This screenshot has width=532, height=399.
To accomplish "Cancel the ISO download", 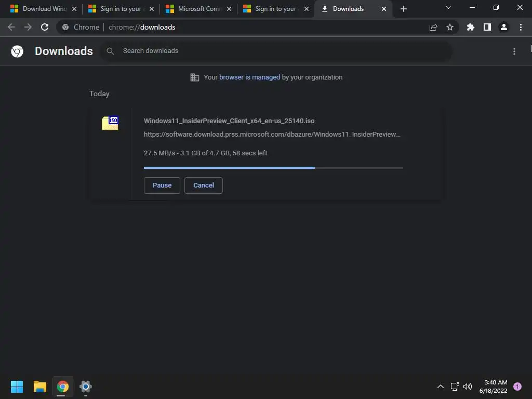I will pyautogui.click(x=204, y=185).
